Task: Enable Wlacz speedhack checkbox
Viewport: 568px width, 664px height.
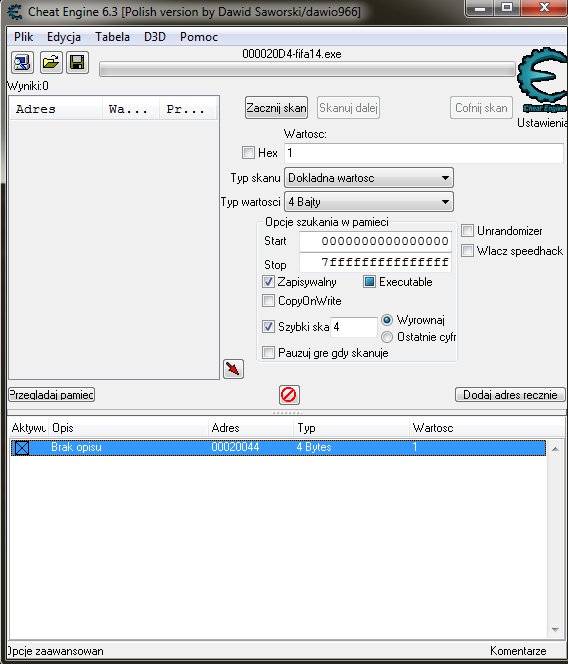Action: coord(467,250)
